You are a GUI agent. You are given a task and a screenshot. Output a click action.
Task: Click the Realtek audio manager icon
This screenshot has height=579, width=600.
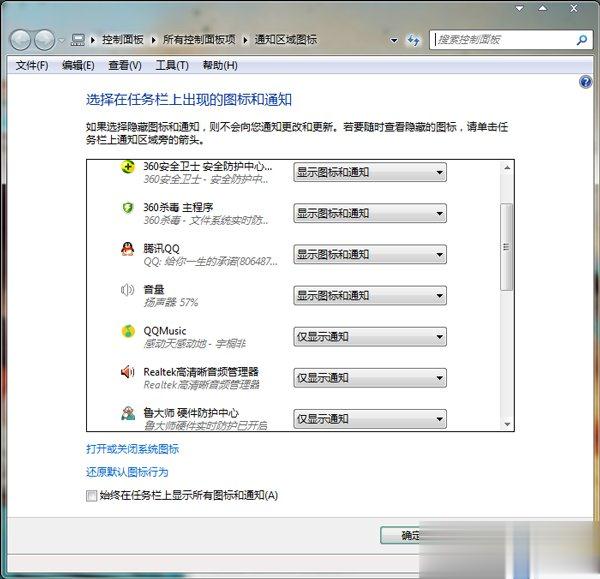[x=128, y=372]
